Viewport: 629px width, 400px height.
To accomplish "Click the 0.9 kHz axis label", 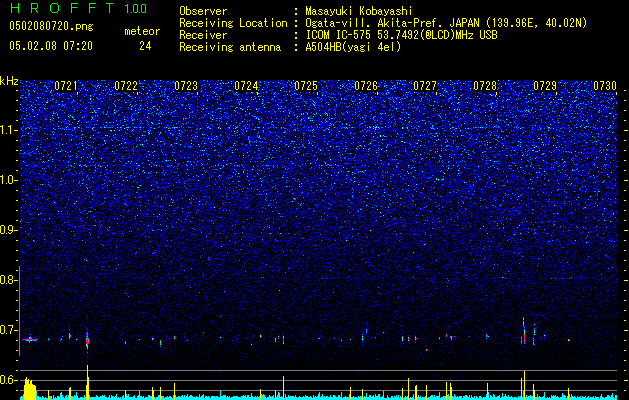I will click(8, 230).
